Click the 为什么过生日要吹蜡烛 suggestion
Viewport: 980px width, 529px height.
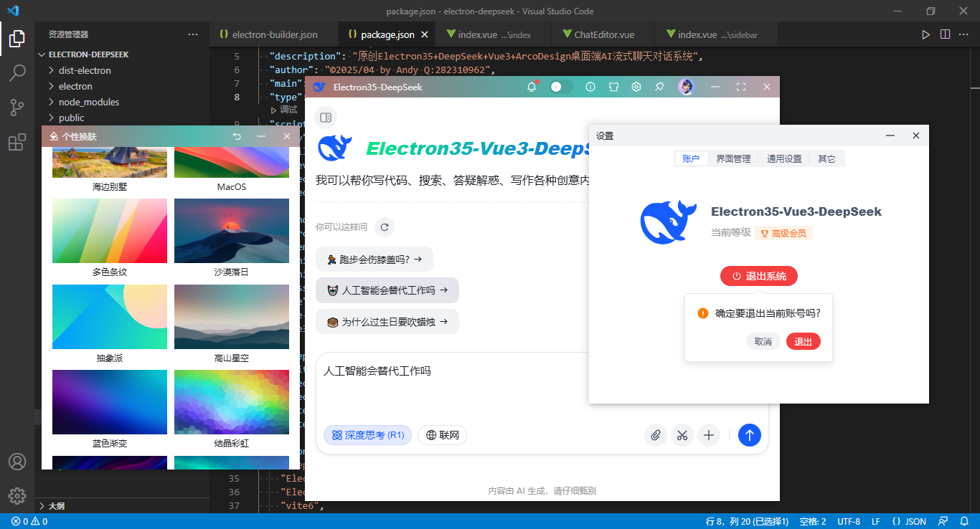[x=387, y=322]
